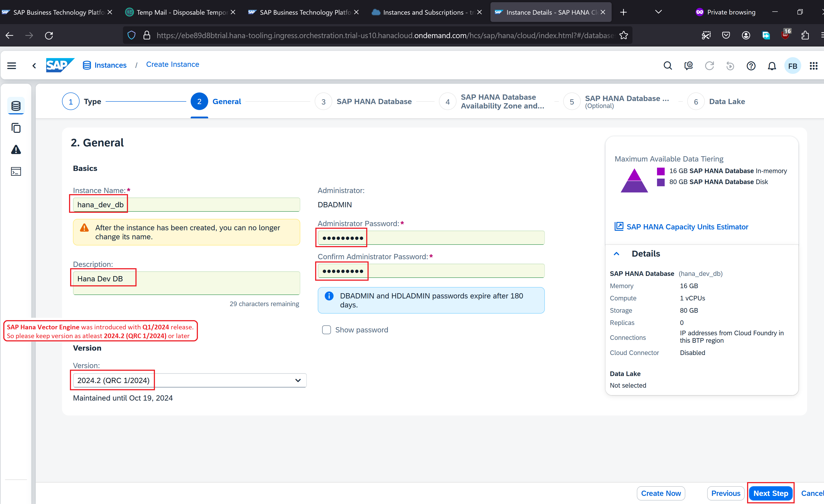Open the alerts warning triangle sidebar icon

[x=16, y=149]
